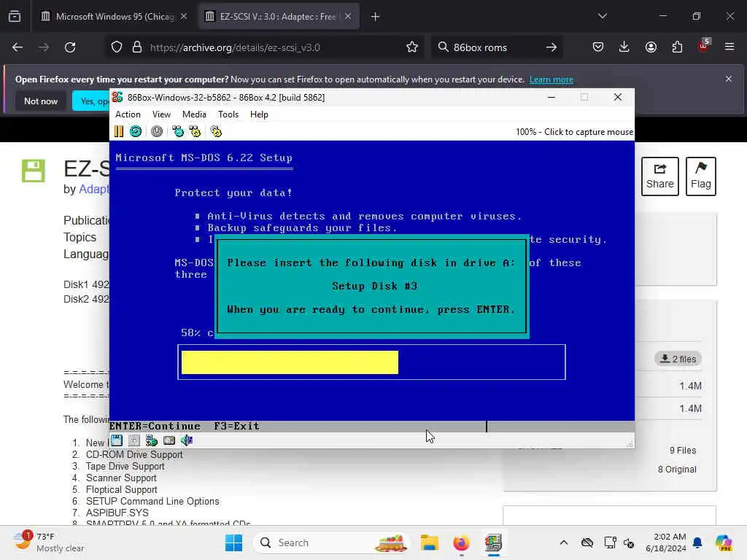Click the Firefox taskbar icon
747x560 pixels.
click(x=461, y=542)
